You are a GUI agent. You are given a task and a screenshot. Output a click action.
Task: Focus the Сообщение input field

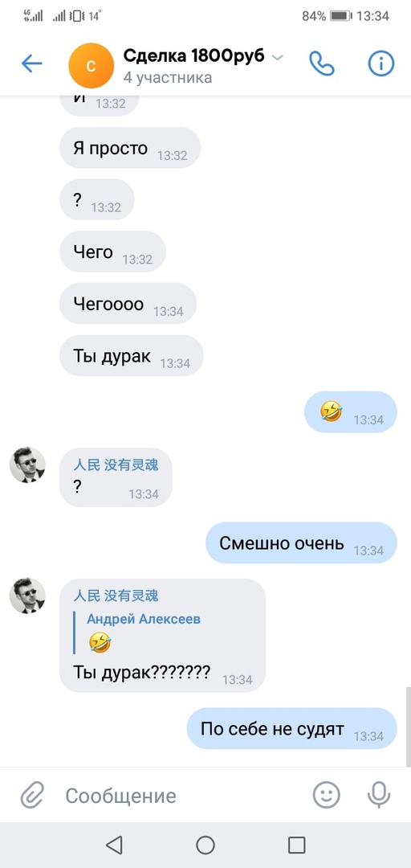(182, 796)
